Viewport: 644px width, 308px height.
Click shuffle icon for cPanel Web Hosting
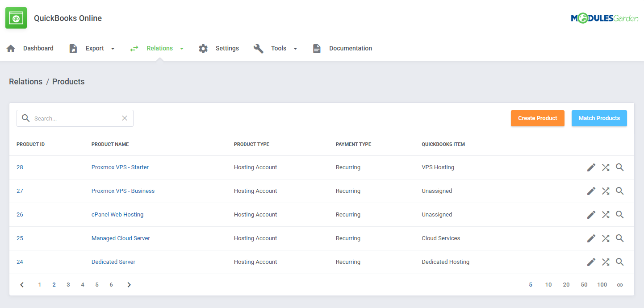[x=606, y=215]
